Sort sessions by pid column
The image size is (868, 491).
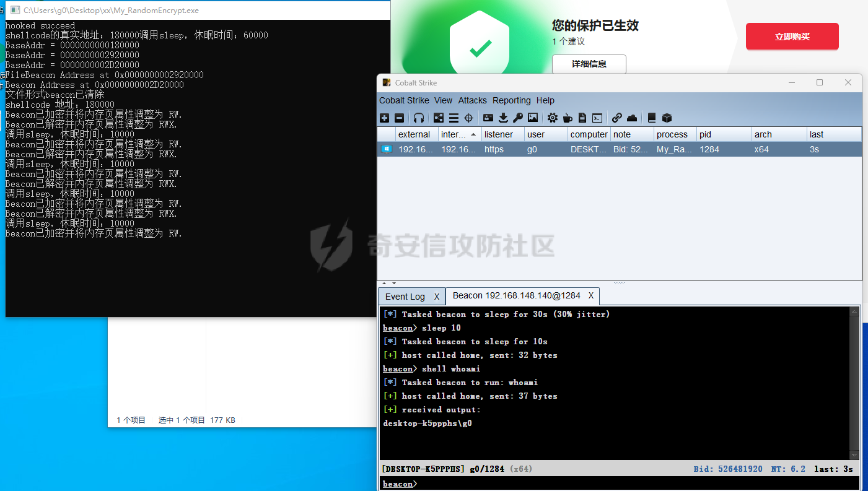point(724,134)
